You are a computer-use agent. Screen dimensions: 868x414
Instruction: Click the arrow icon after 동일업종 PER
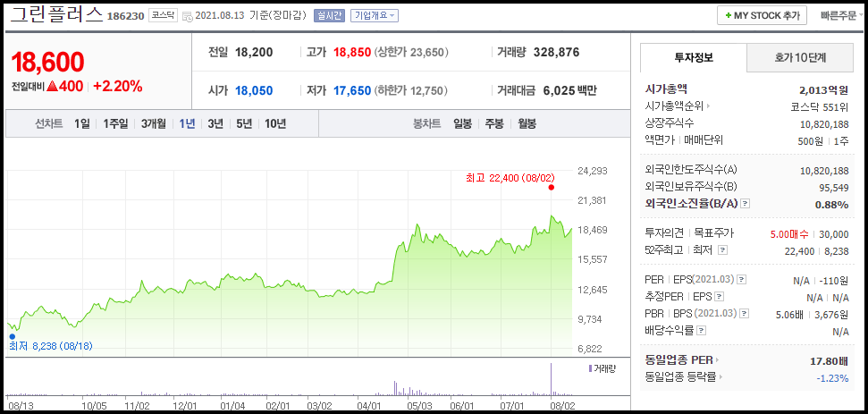coord(718,360)
